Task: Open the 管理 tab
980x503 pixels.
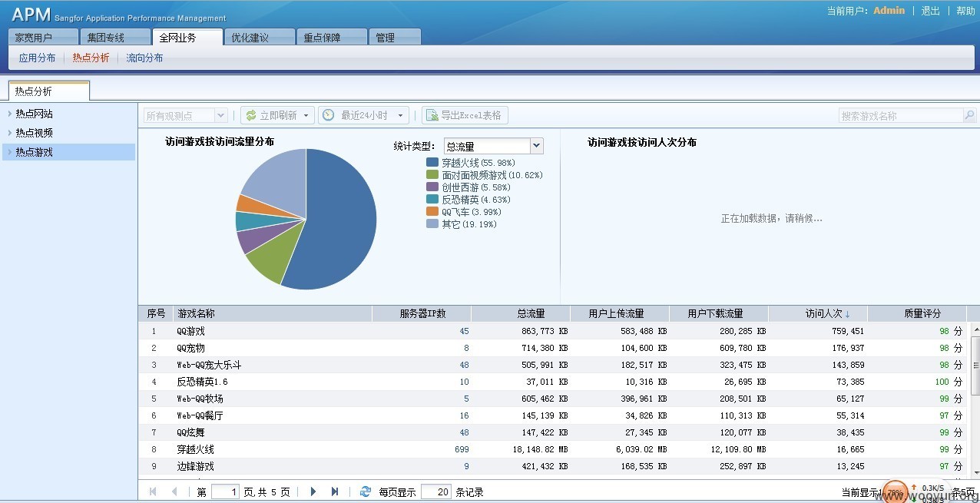Action: pyautogui.click(x=395, y=38)
